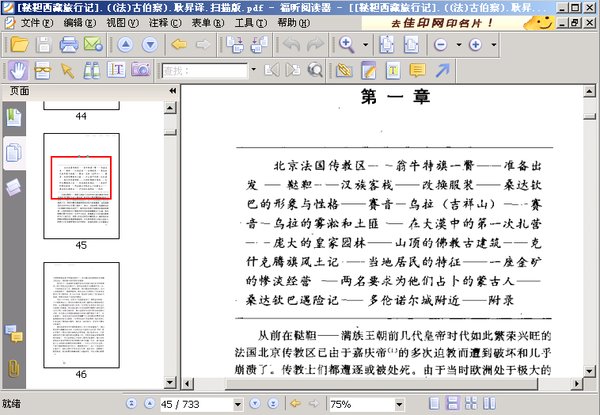Open the 表单(R) menu
Viewport: 600px width, 415px height.
click(x=208, y=23)
